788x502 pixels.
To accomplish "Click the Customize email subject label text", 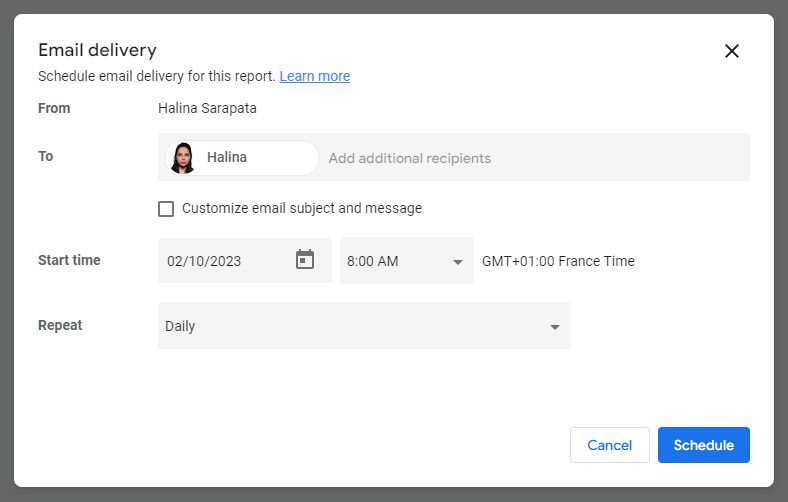I will pos(302,208).
